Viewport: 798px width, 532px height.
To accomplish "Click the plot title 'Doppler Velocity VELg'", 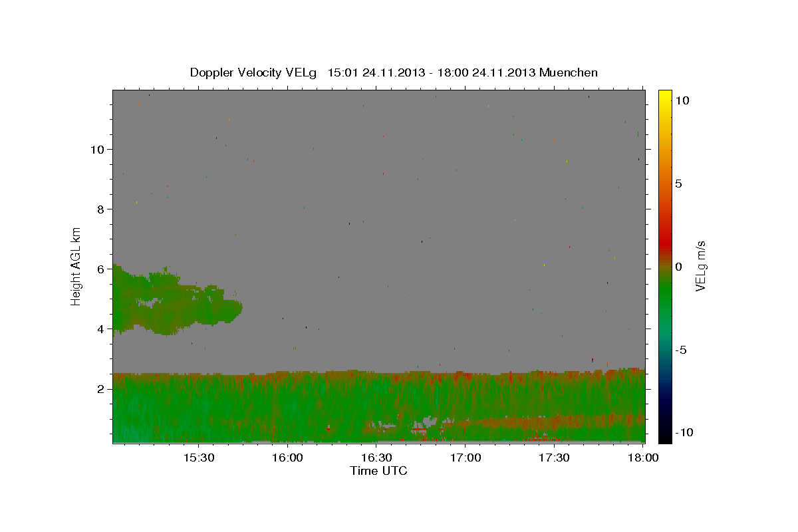I will coord(254,72).
